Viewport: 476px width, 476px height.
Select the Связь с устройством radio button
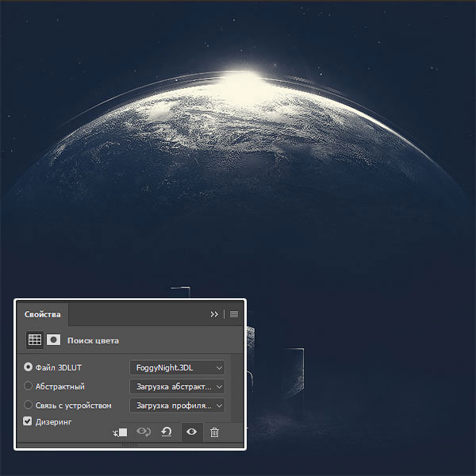pyautogui.click(x=28, y=405)
